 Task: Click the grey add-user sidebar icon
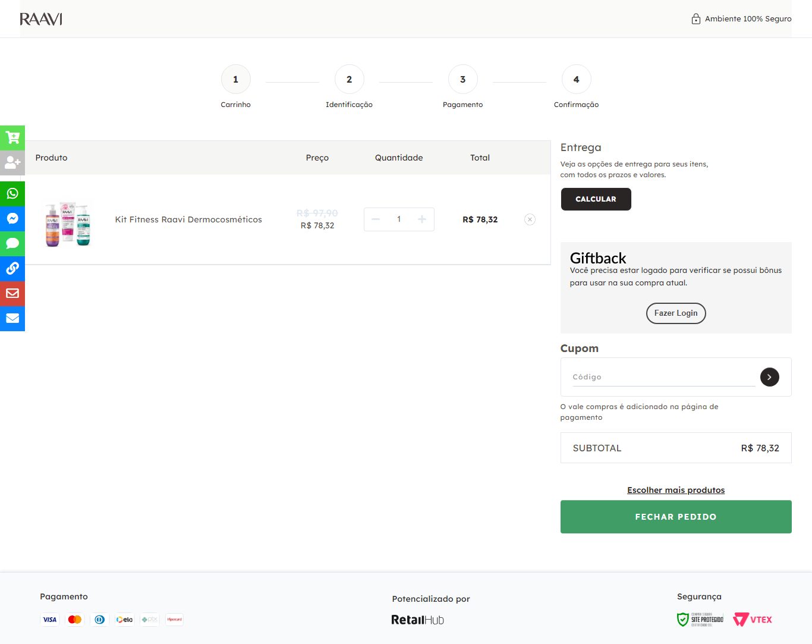click(x=12, y=162)
